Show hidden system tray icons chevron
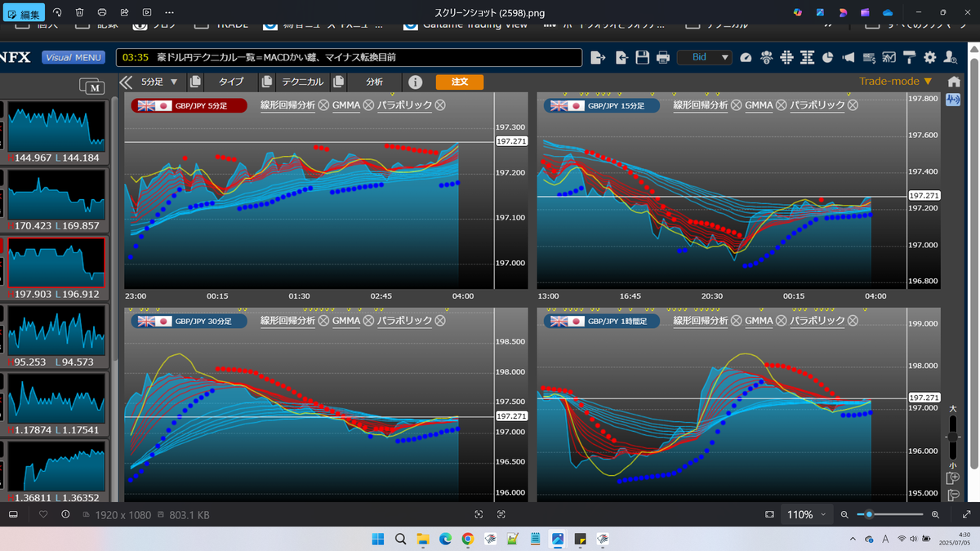This screenshot has width=980, height=551. click(853, 539)
